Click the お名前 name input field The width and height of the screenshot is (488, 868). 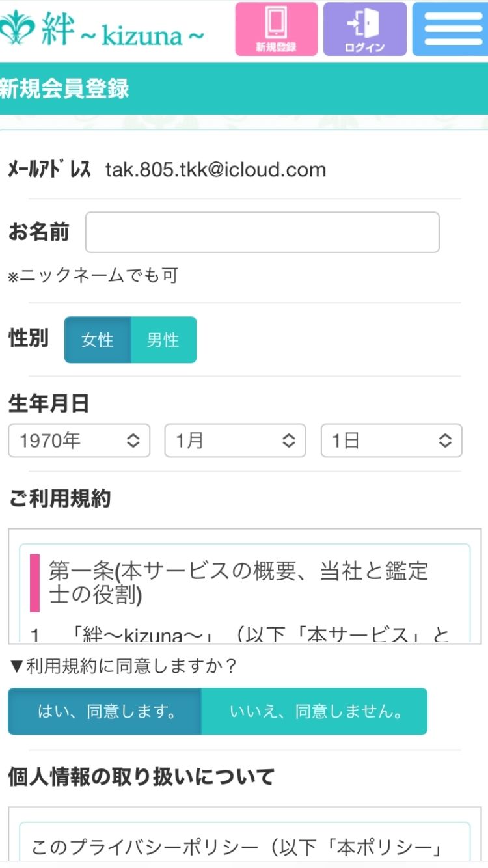tap(260, 232)
